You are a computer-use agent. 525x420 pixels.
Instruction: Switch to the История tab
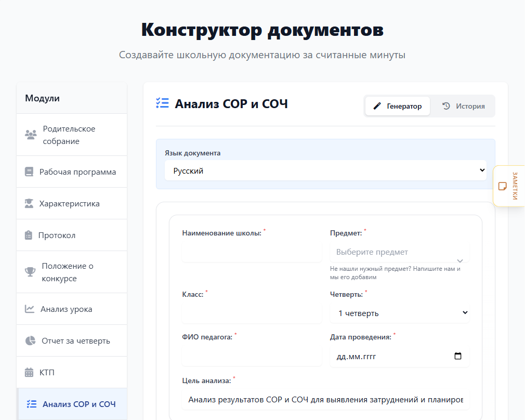tap(463, 106)
